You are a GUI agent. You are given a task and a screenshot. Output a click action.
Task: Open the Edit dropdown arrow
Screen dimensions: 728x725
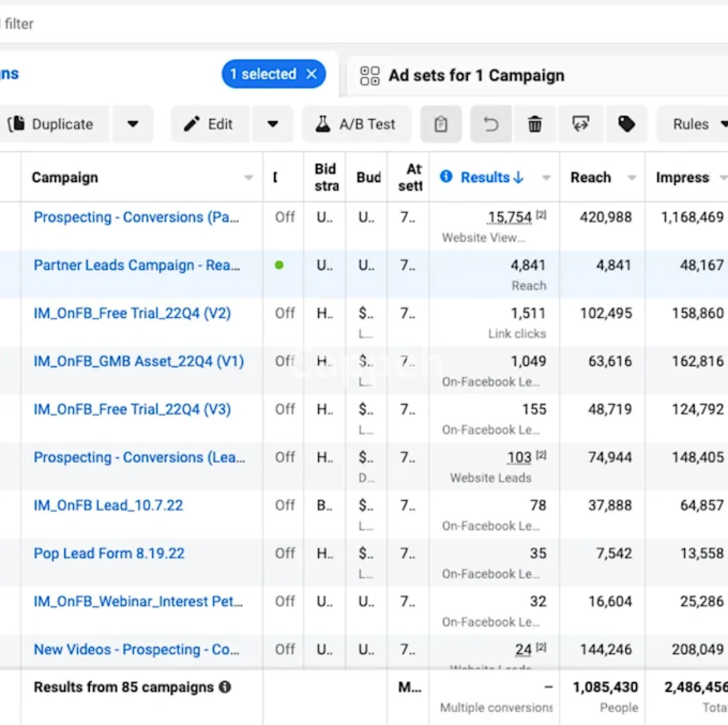[273, 124]
